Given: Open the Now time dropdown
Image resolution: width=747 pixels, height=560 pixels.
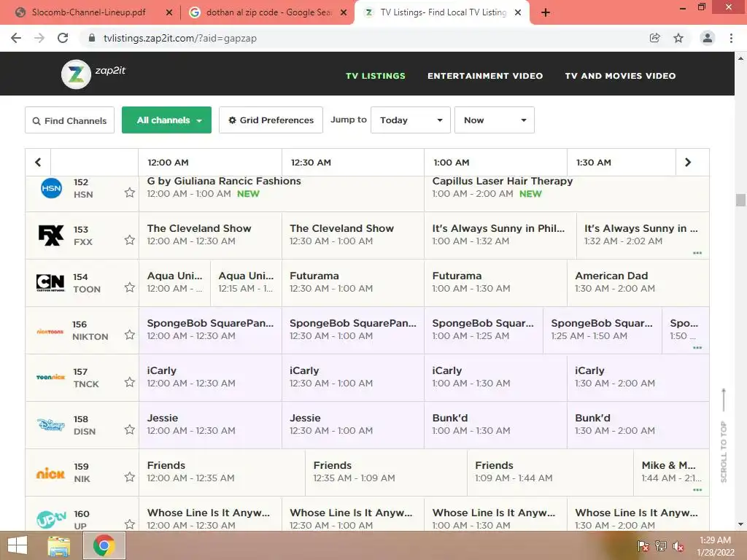Looking at the screenshot, I should coord(495,120).
